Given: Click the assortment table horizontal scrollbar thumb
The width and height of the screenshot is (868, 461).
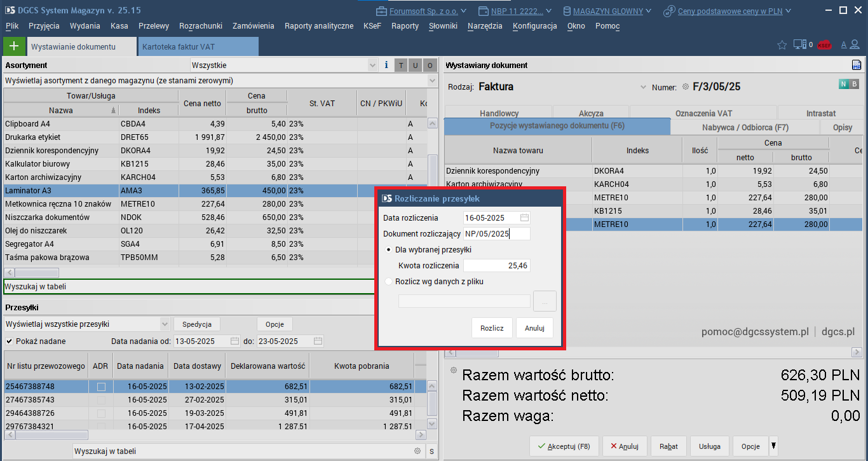Looking at the screenshot, I should (36, 272).
